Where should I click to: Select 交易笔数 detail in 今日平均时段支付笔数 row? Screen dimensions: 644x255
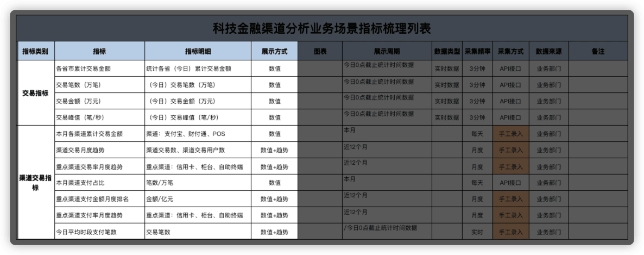(x=198, y=232)
